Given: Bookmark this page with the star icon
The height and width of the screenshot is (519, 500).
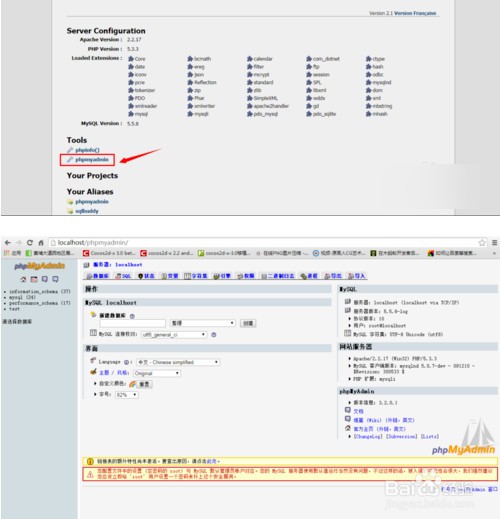Looking at the screenshot, I should 482,242.
